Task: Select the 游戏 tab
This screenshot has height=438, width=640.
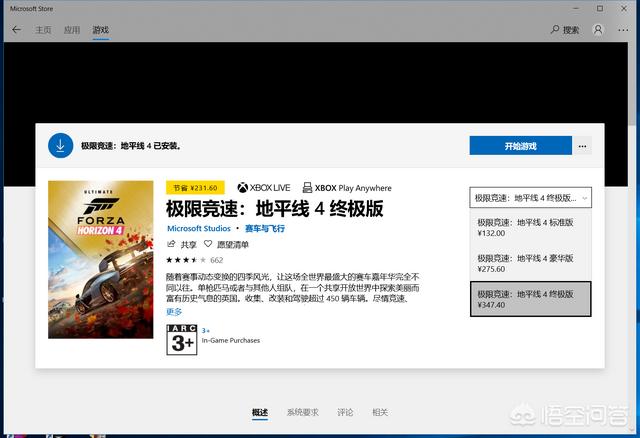Action: pos(100,30)
